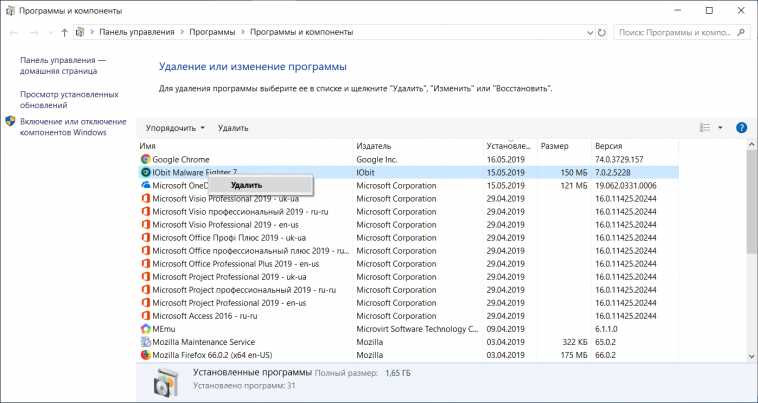Click Microvirt Software Technology publisher cell
Screen dimensions: 758x403
click(x=418, y=329)
